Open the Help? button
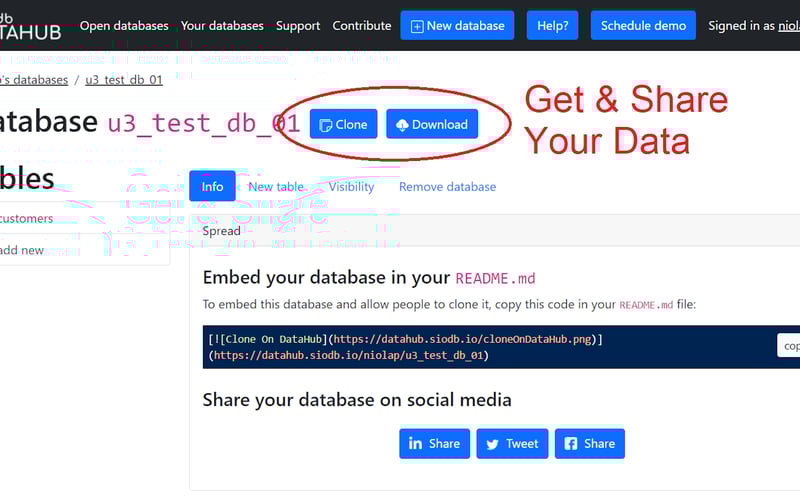Viewport: 800px width, 500px height. (x=553, y=26)
